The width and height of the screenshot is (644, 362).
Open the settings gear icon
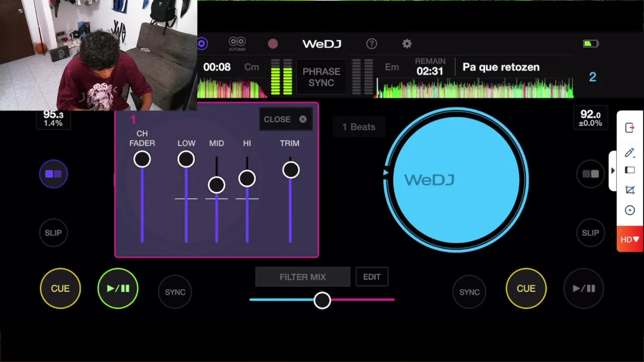point(407,44)
